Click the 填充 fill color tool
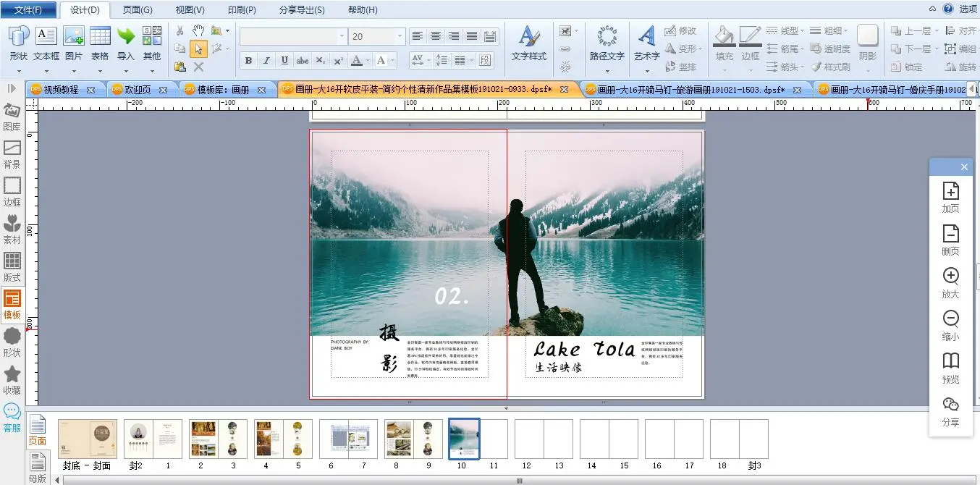Screen dimensions: 980x485 point(724,42)
